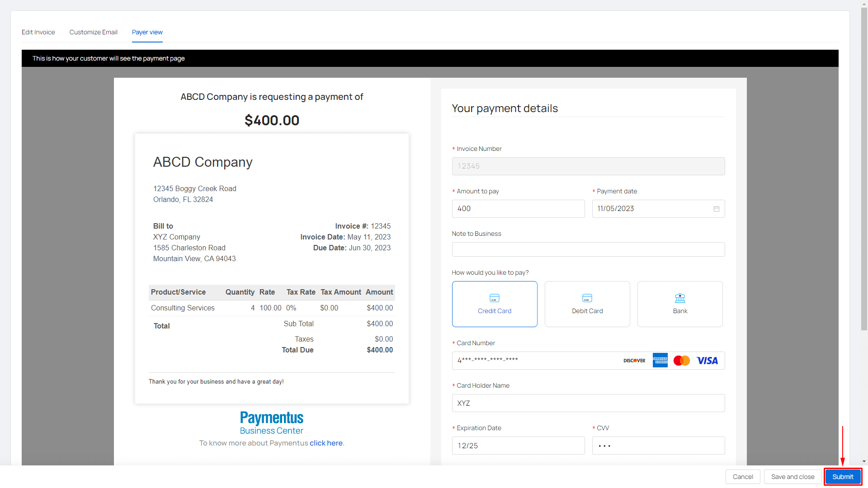The height and width of the screenshot is (488, 868).
Task: Click Save and close button
Action: point(793,477)
